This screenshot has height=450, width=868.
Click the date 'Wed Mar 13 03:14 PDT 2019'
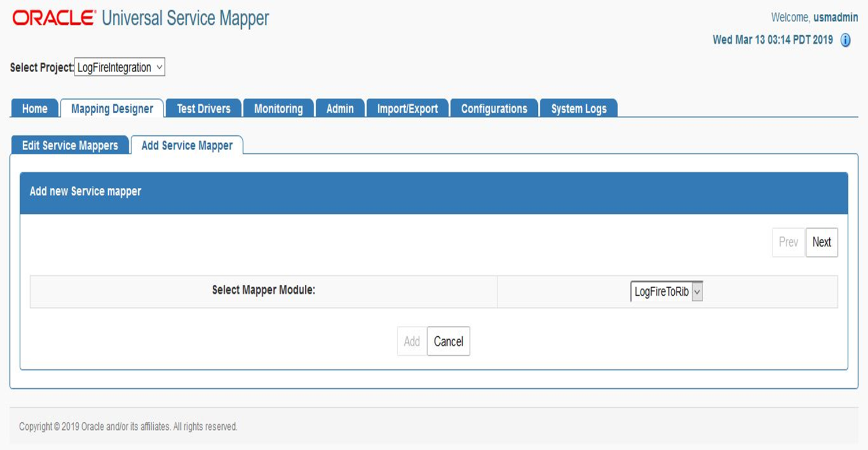pos(773,40)
